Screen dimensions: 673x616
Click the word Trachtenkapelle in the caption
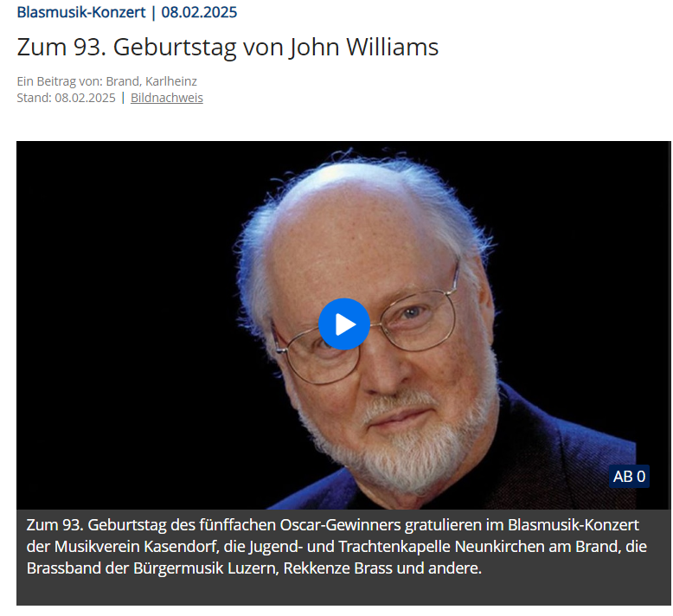pos(394,547)
